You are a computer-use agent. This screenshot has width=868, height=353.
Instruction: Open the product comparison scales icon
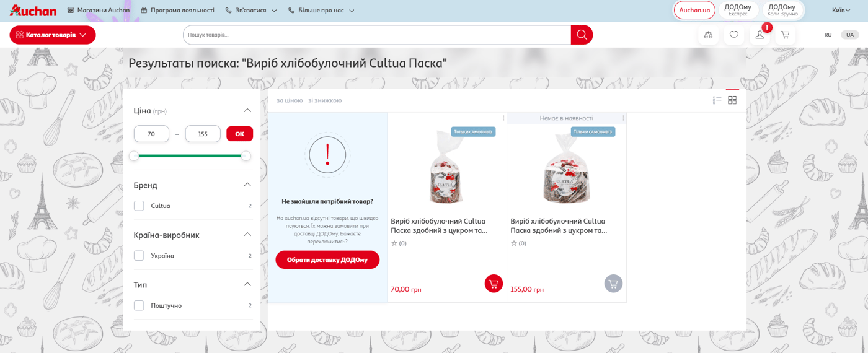[708, 35]
